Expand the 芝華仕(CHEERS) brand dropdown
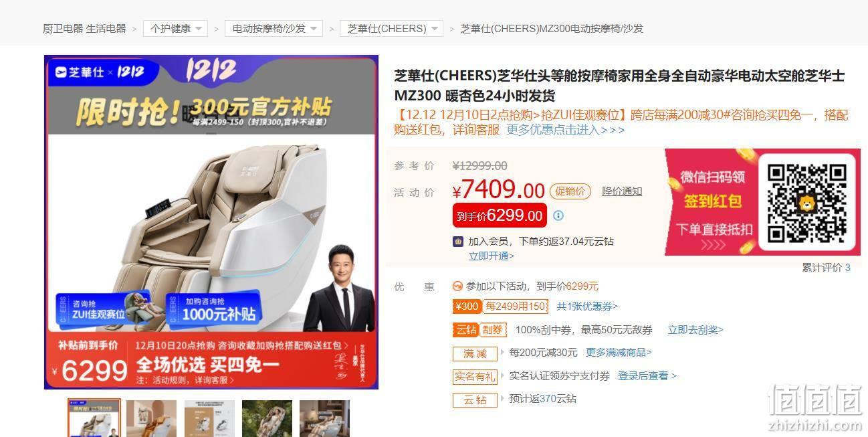Viewport: 868px width, 437px height. [x=391, y=28]
